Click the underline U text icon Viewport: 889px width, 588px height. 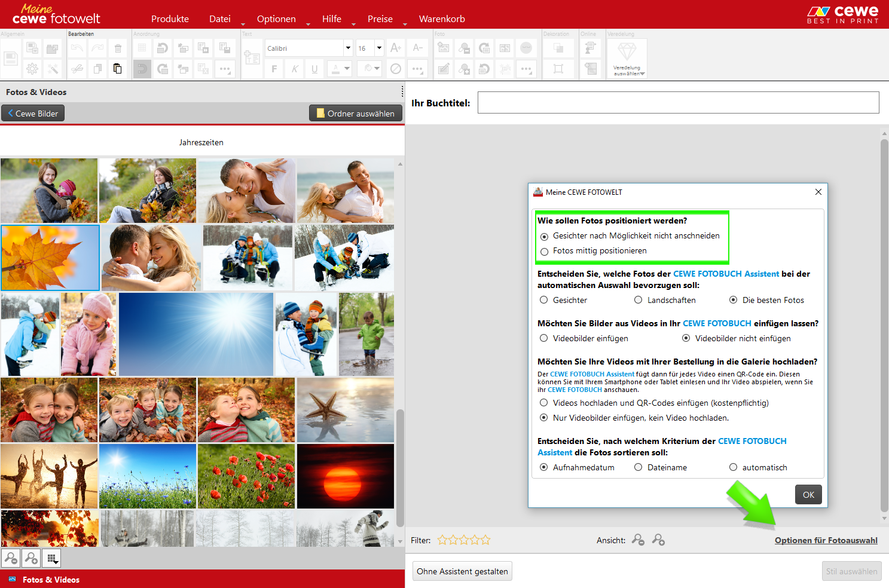314,69
